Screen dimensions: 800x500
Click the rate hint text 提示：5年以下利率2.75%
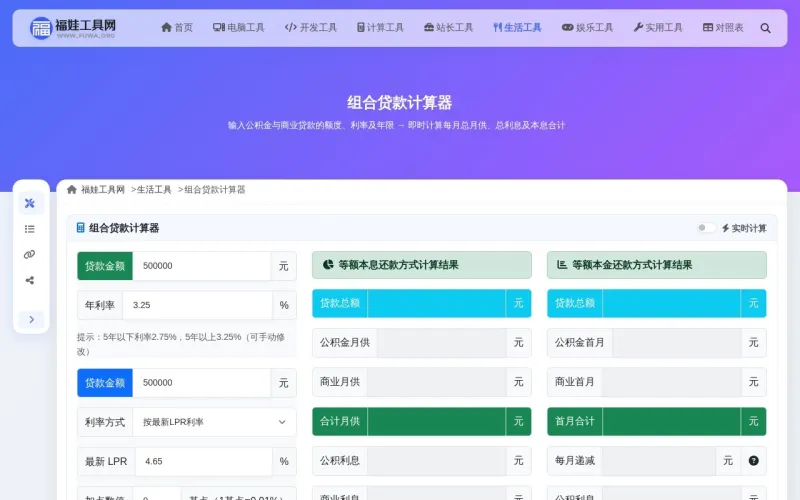(181, 344)
